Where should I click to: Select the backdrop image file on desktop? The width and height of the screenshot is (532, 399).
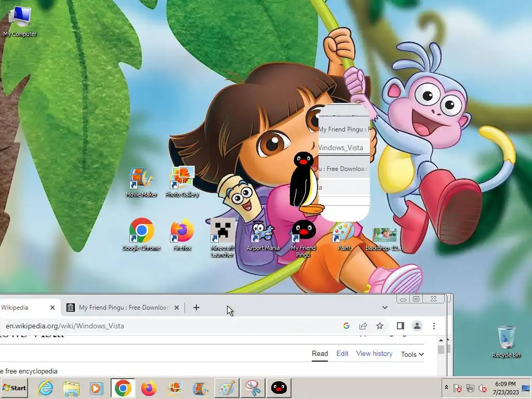point(384,239)
